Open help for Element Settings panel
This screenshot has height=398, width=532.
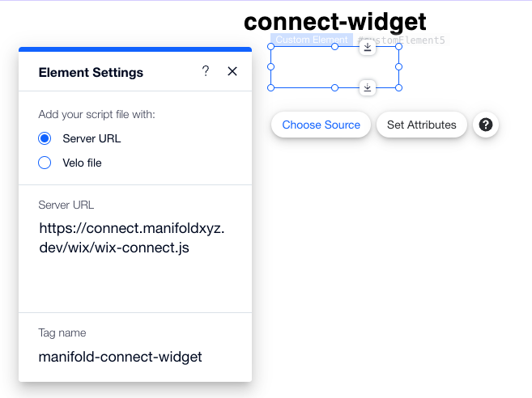pos(205,71)
